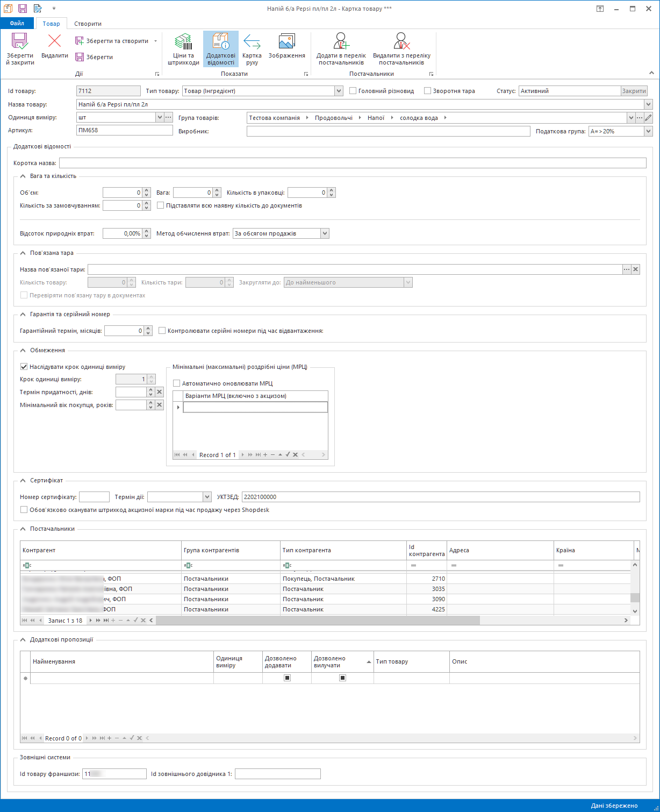Click pencil edit icon beside product group

point(648,118)
